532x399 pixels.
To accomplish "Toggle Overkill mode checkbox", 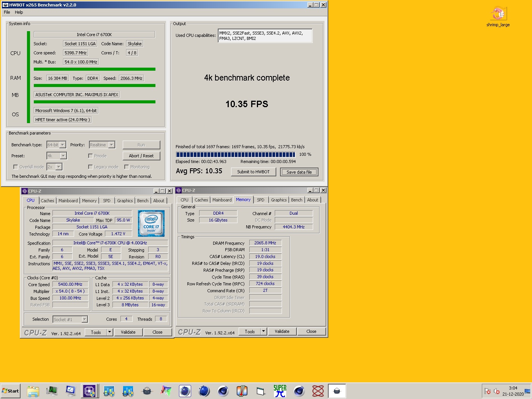I will (x=16, y=167).
